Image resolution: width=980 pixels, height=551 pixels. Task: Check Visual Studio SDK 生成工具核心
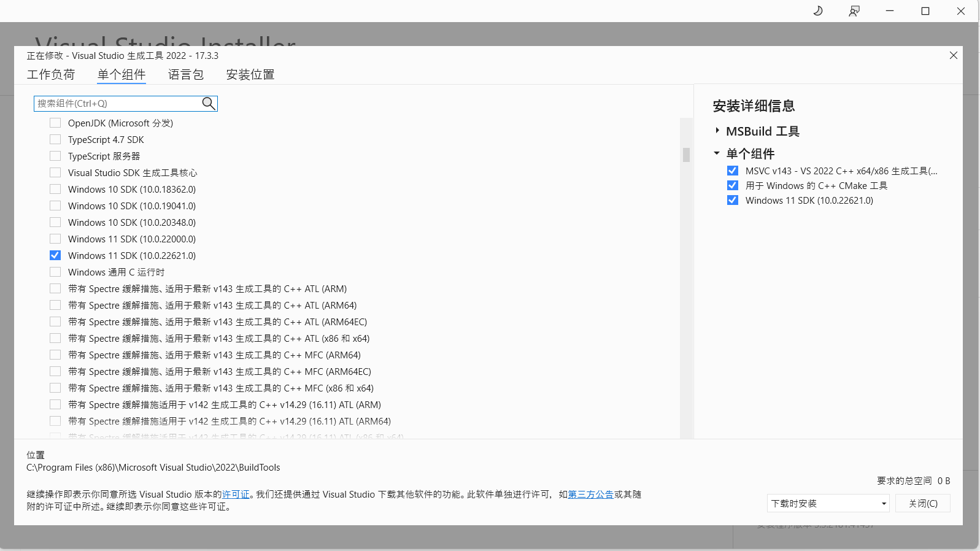(x=55, y=172)
